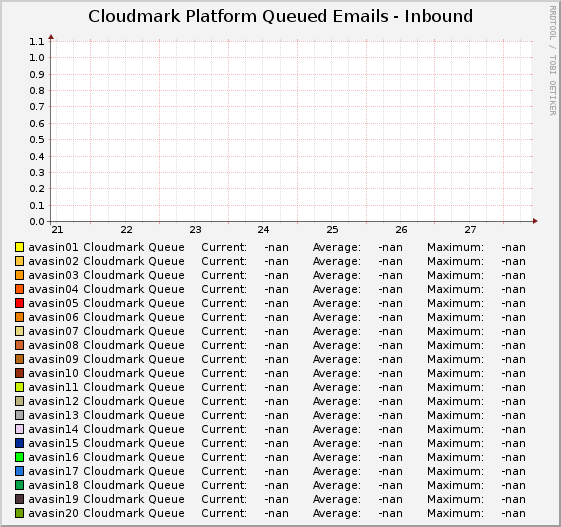Click the y-axis label '0.5'

point(37,140)
